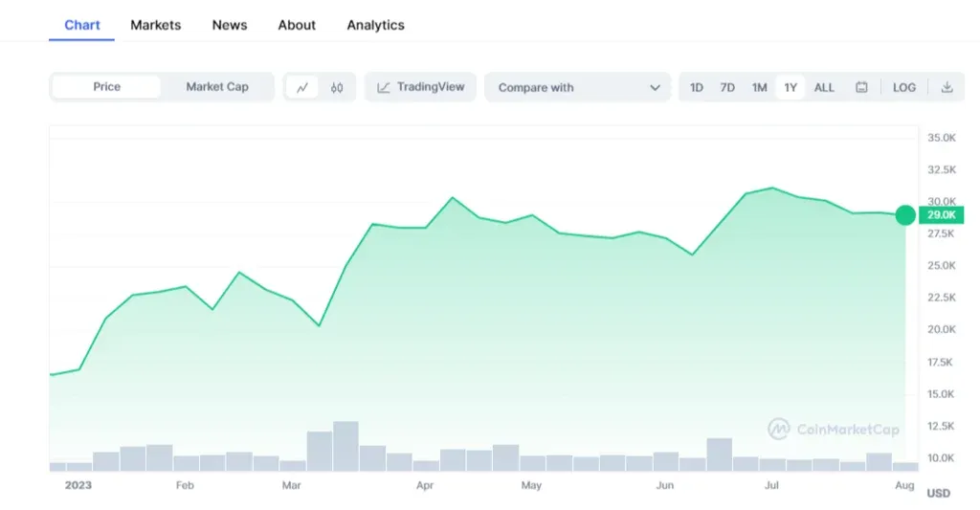Click the green current price dot
This screenshot has width=980, height=510.
tap(904, 215)
